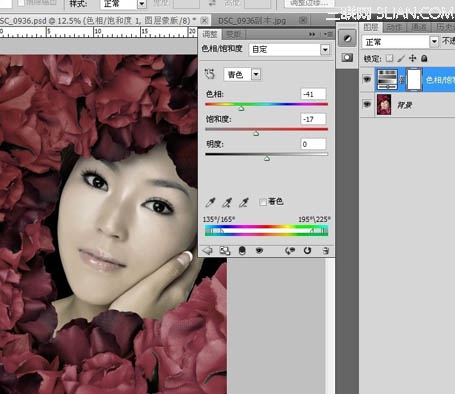Select the Hue/Saturation adjustment layer thumbnail

click(x=387, y=80)
